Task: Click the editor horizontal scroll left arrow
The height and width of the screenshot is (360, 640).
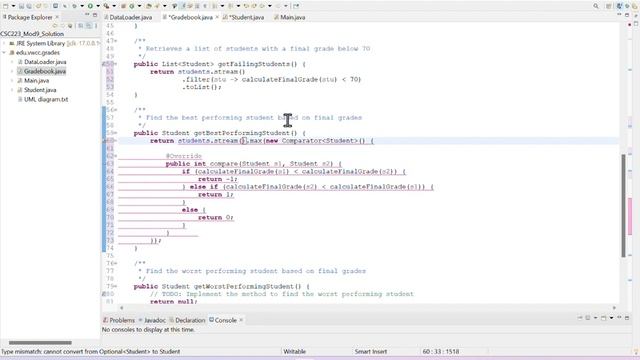Action: coord(121,308)
